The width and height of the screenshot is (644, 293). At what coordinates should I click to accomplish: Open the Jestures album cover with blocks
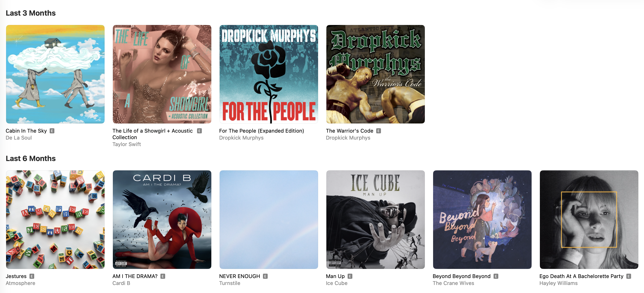coord(55,219)
